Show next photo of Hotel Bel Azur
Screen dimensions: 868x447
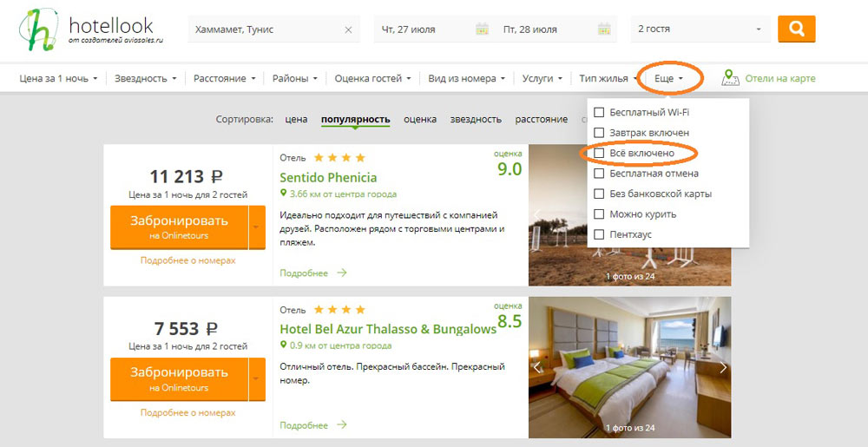tap(723, 367)
